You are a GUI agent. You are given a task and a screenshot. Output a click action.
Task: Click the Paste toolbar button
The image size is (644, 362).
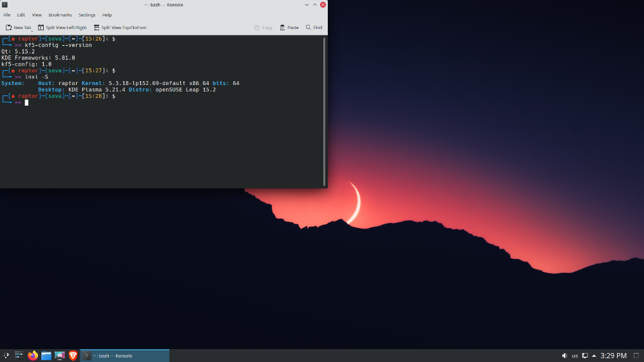[x=289, y=28]
